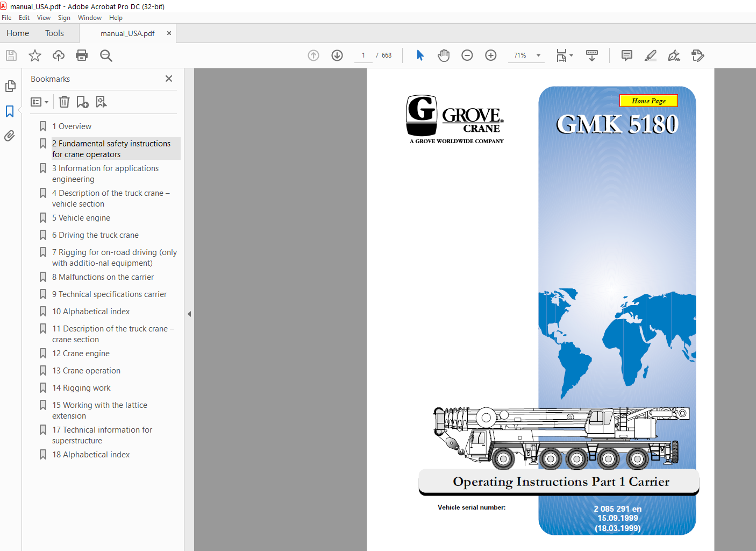Screen dimensions: 756x551
Task: Open bookmark 10 Alphabetical index
Action: tap(91, 312)
